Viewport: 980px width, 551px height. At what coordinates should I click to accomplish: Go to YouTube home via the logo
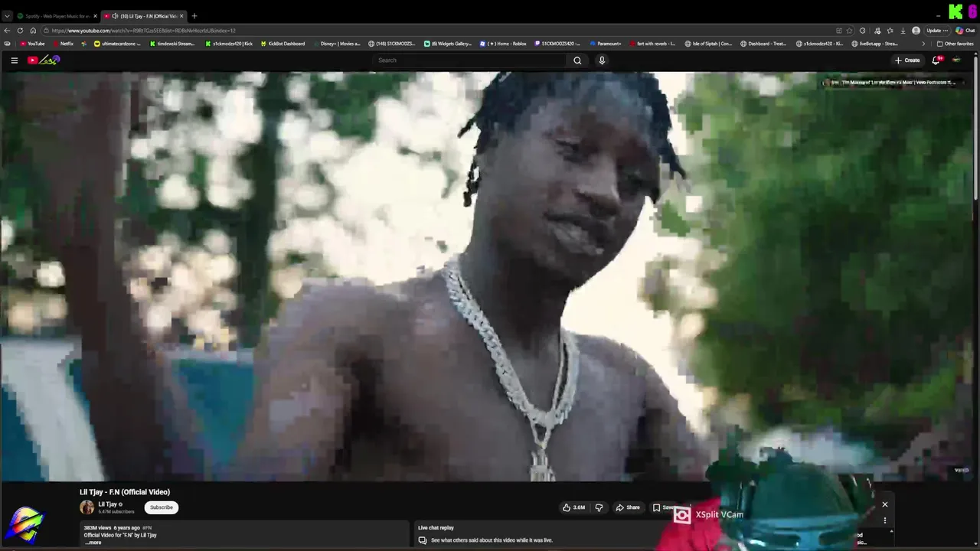coord(44,60)
